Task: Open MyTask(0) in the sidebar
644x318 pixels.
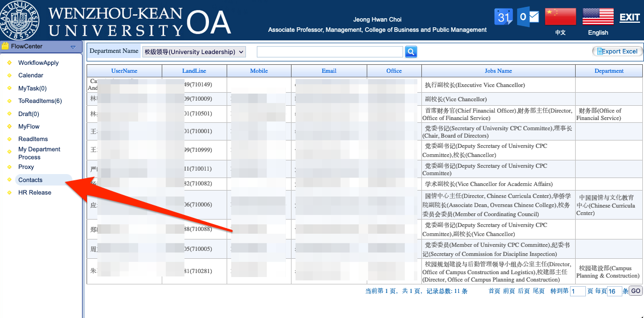Action: pos(32,88)
